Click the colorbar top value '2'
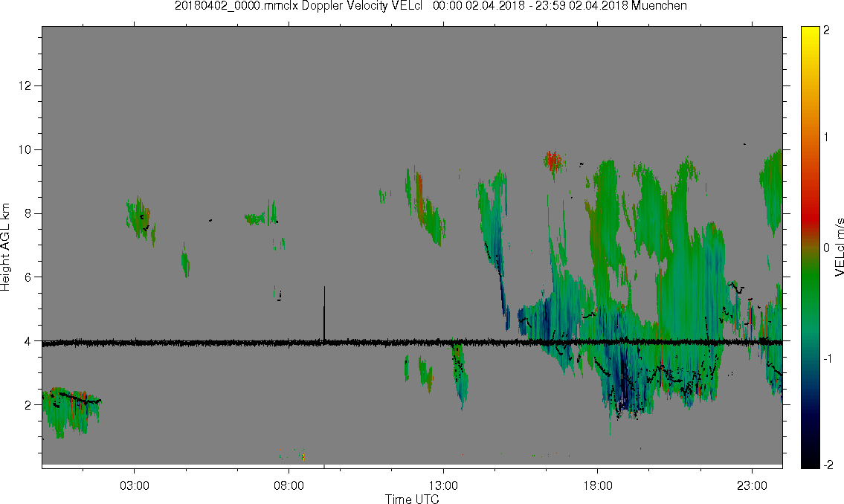This screenshot has height=504, width=844. coord(826,30)
